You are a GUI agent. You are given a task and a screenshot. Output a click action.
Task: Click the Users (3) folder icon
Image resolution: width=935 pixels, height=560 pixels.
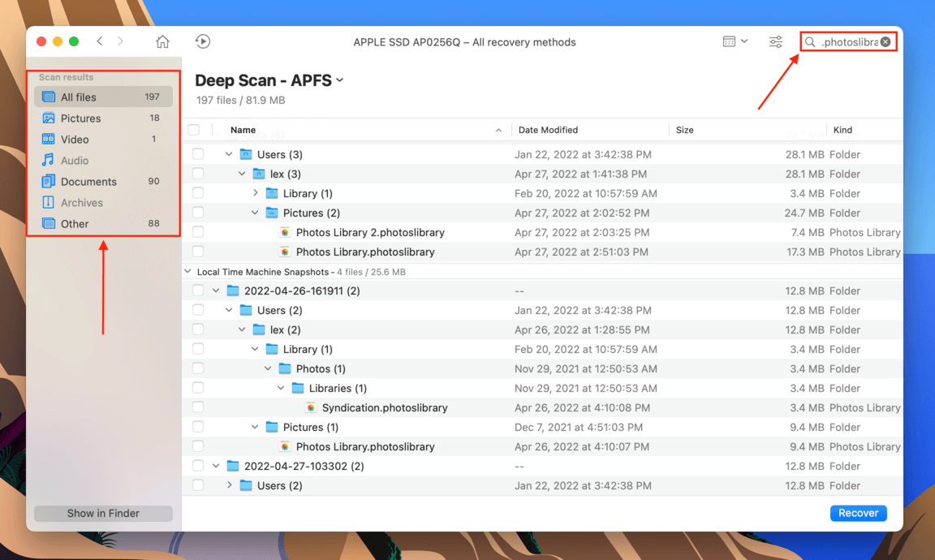point(246,154)
